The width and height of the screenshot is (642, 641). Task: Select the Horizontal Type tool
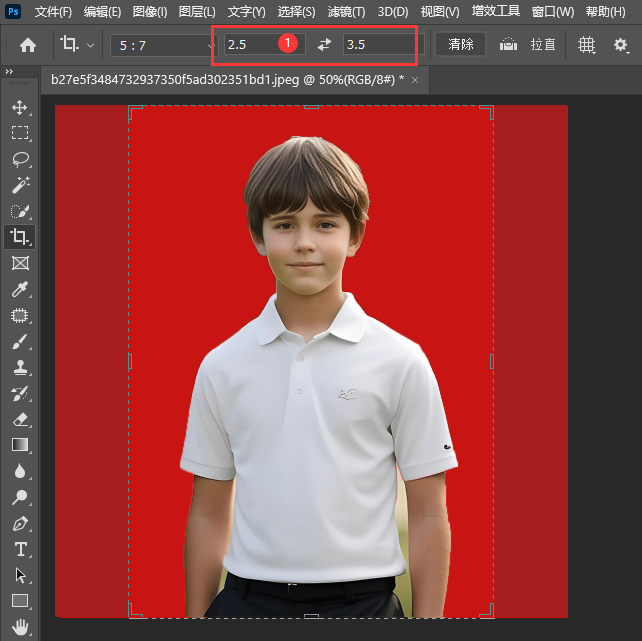click(19, 549)
